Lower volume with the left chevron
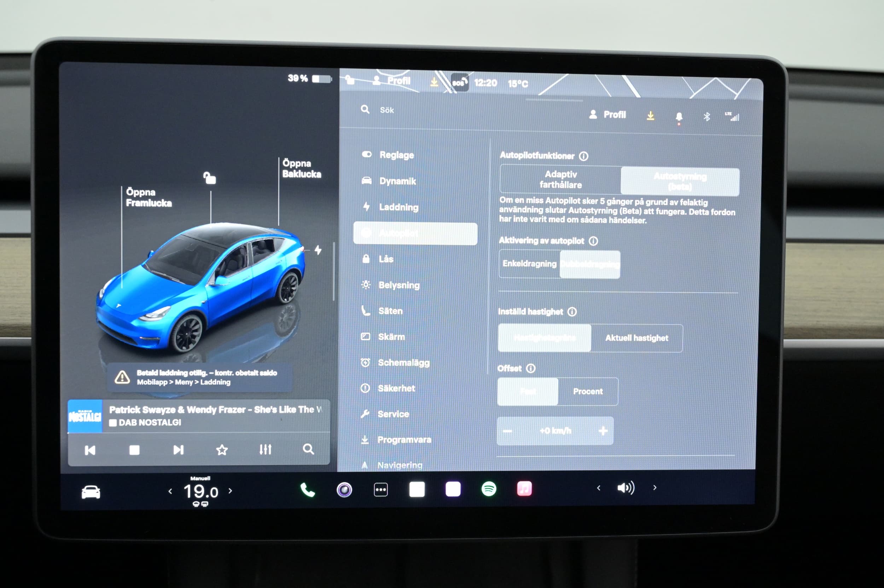The height and width of the screenshot is (588, 884). click(x=599, y=488)
